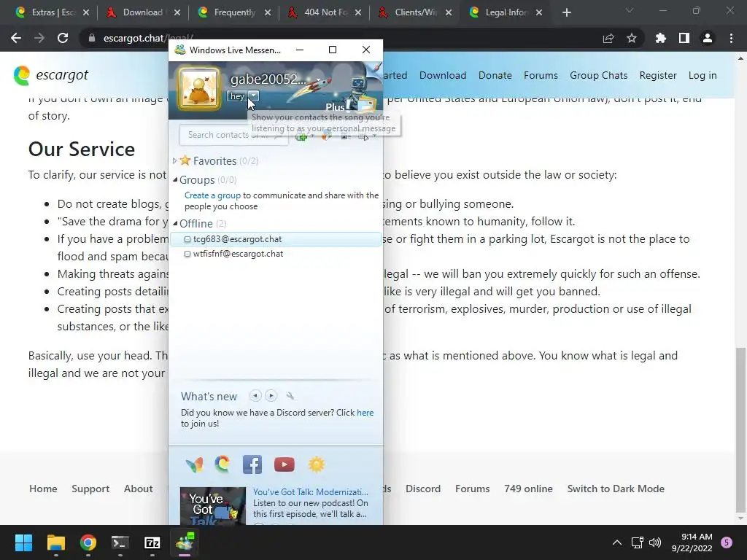Open the Facebook icon in Messenger
747x560 pixels.
(252, 464)
